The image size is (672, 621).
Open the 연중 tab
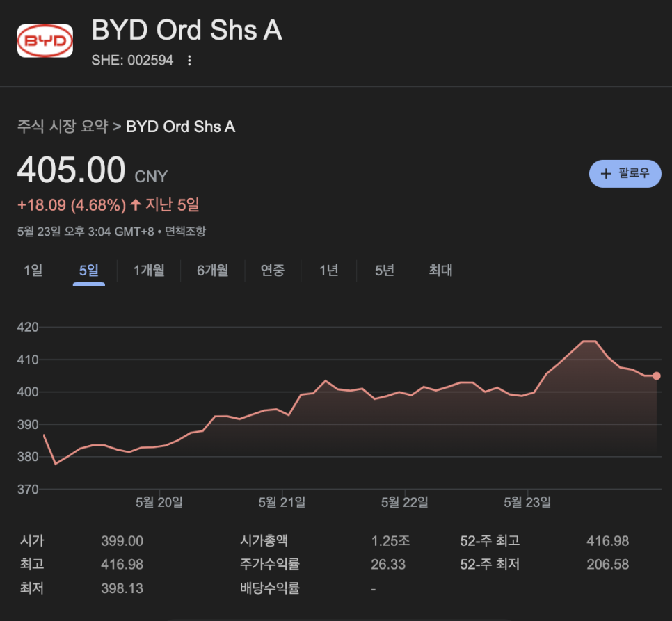273,271
